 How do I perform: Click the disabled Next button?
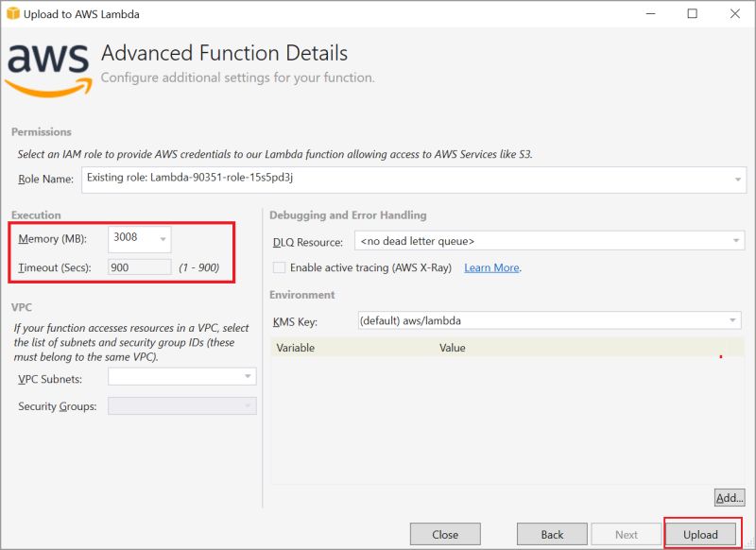coord(627,534)
